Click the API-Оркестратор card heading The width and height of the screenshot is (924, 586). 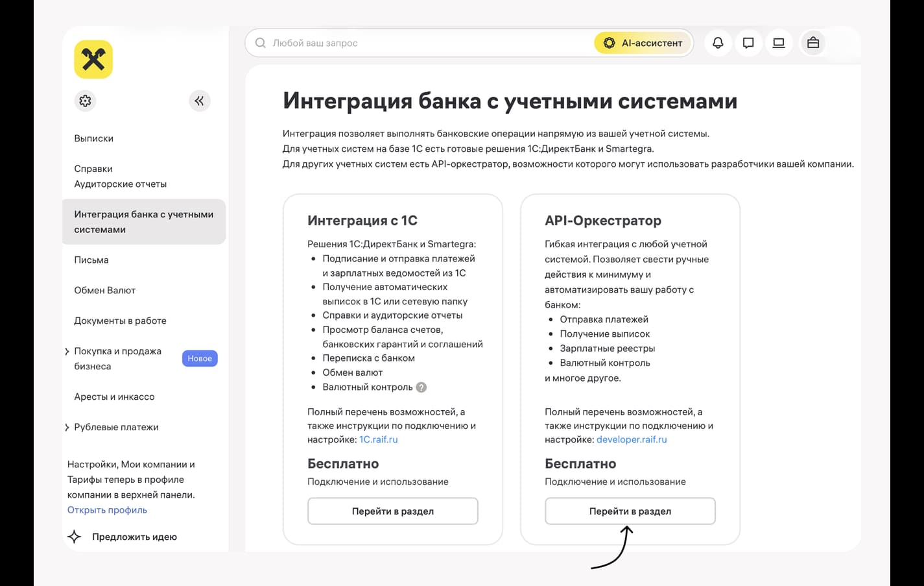click(x=603, y=221)
